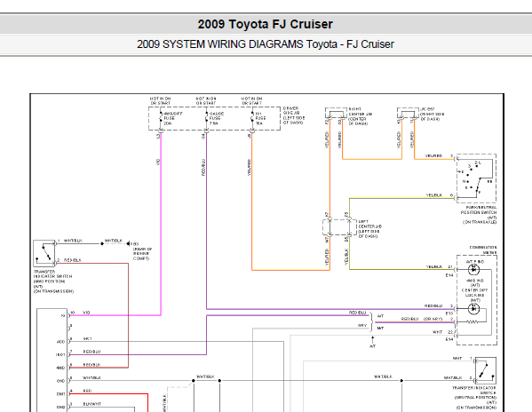Click the RED/BLK label at switch pin 2

tap(72, 260)
